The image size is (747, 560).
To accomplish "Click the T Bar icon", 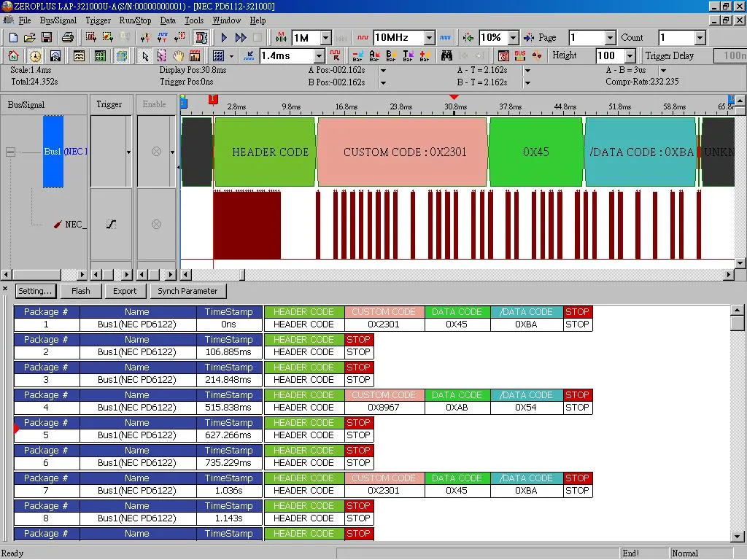I will point(409,55).
